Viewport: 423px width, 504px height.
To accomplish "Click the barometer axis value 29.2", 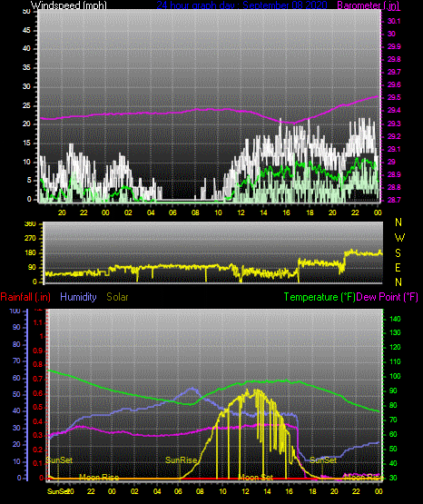I will (394, 136).
